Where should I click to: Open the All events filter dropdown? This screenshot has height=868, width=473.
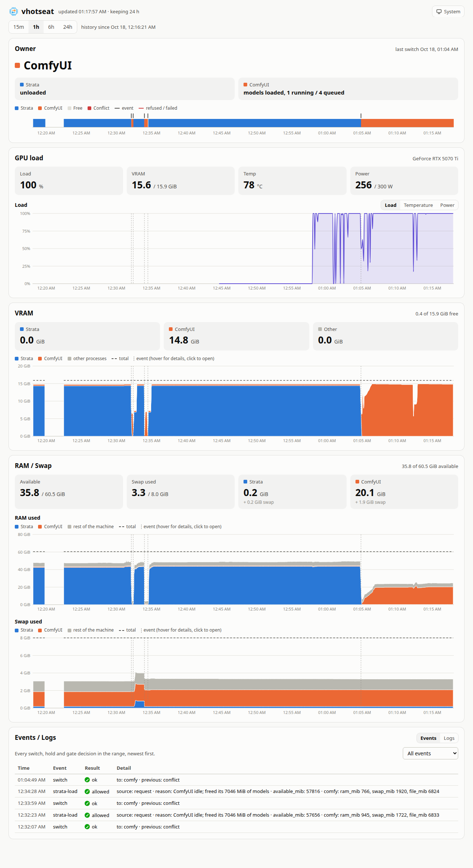click(x=430, y=753)
